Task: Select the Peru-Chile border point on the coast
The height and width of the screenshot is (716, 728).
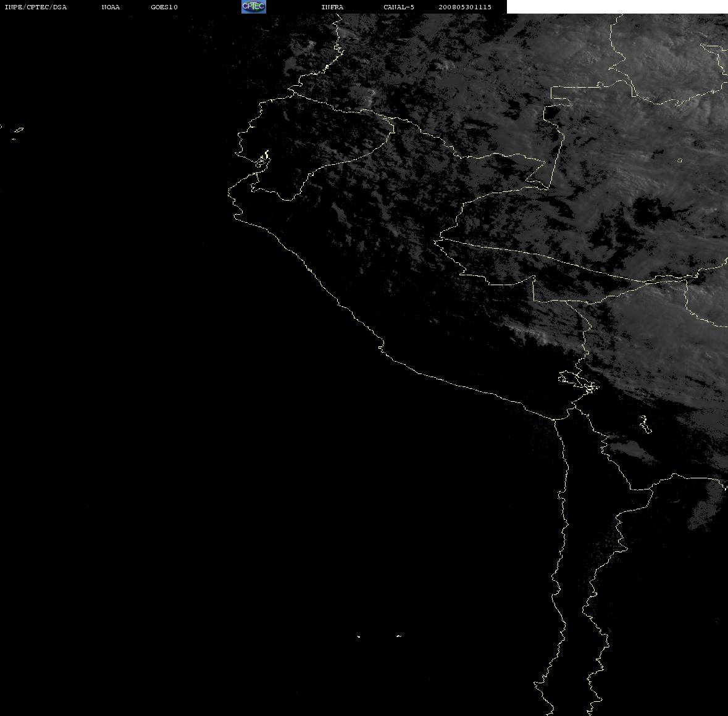Action: pos(554,419)
